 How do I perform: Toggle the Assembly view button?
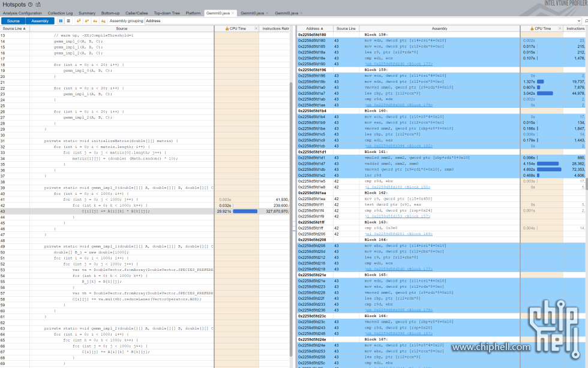(x=40, y=21)
